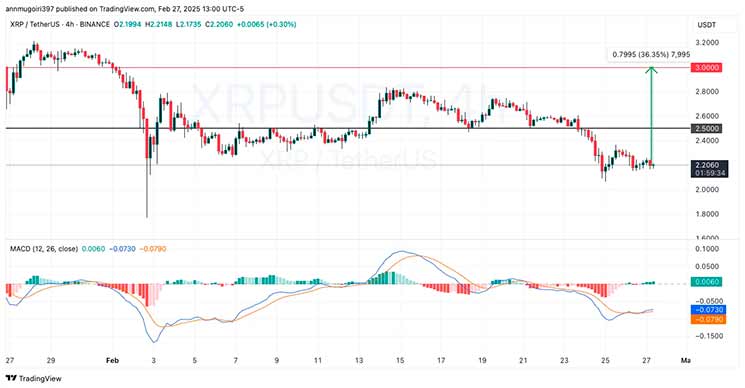This screenshot has height=388, width=745.
Task: Click the USDT currency label
Action: [x=707, y=25]
